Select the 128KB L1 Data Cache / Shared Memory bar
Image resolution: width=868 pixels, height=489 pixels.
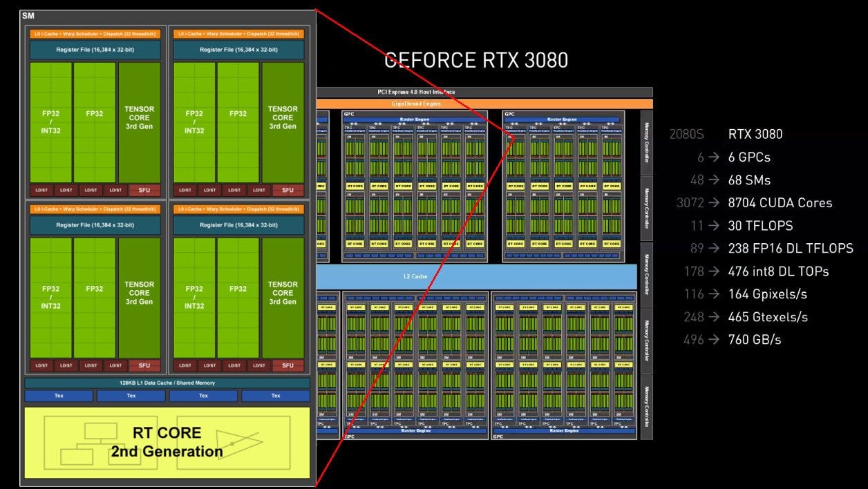(x=167, y=383)
